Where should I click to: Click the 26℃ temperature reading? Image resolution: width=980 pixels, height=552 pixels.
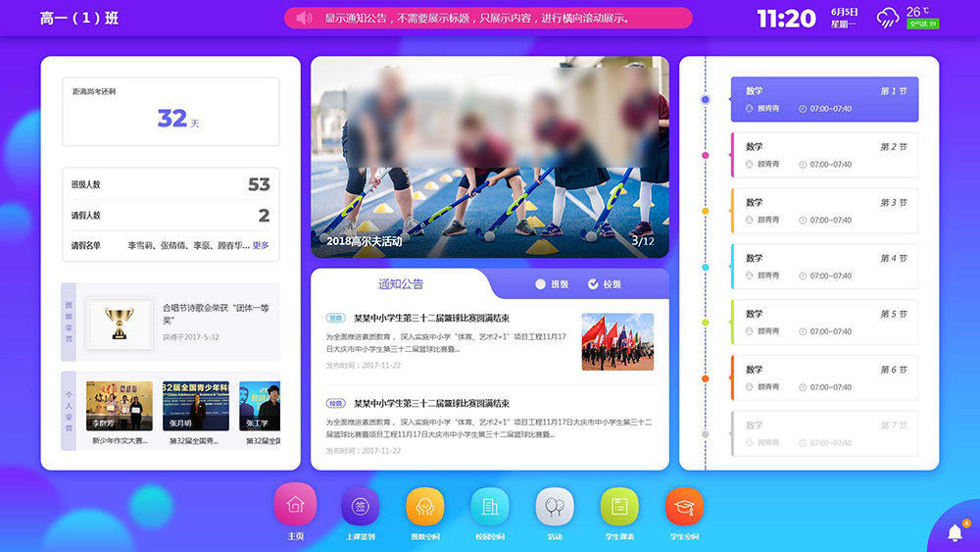(x=917, y=11)
